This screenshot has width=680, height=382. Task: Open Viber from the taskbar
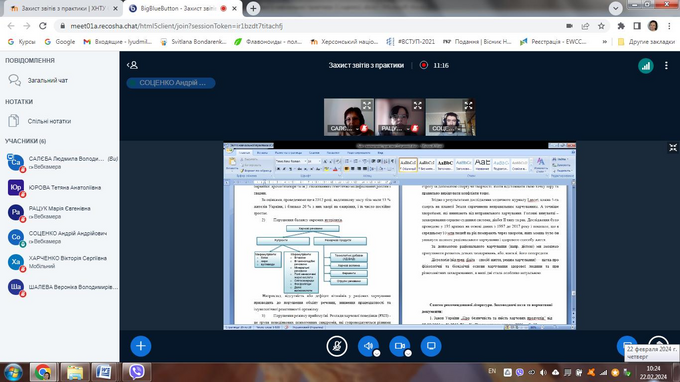point(137,372)
